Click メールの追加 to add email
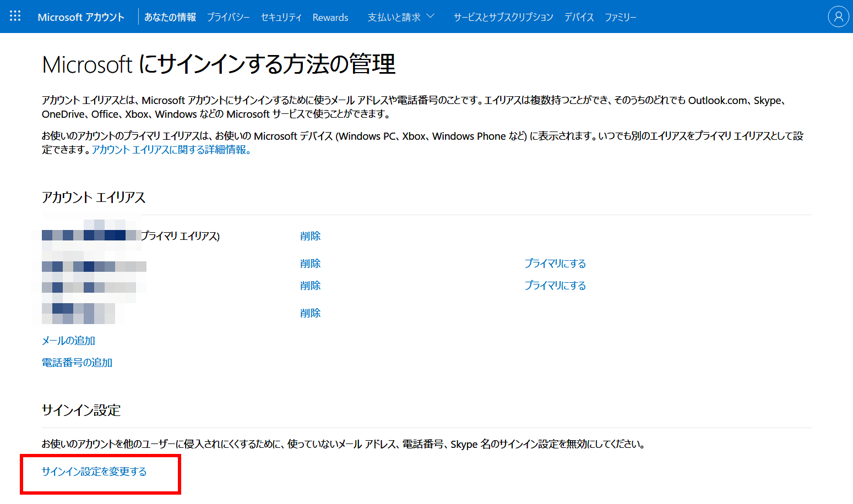Screen dimensions: 853x504 68,341
